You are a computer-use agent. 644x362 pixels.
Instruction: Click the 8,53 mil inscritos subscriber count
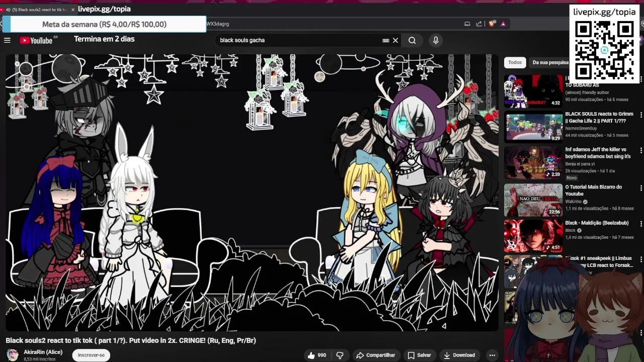tap(39, 359)
